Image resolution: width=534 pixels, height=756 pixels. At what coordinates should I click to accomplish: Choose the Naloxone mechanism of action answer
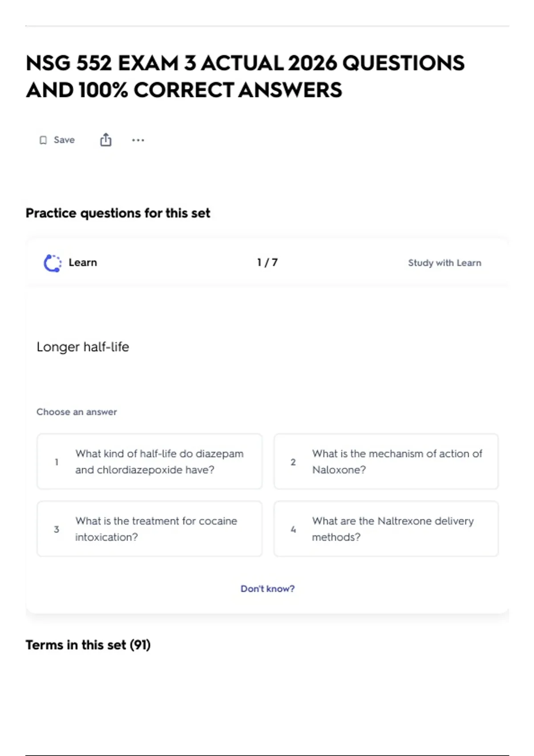coord(386,462)
